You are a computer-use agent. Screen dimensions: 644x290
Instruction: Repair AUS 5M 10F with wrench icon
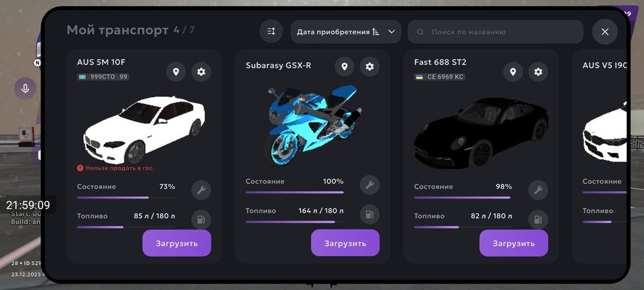point(201,190)
